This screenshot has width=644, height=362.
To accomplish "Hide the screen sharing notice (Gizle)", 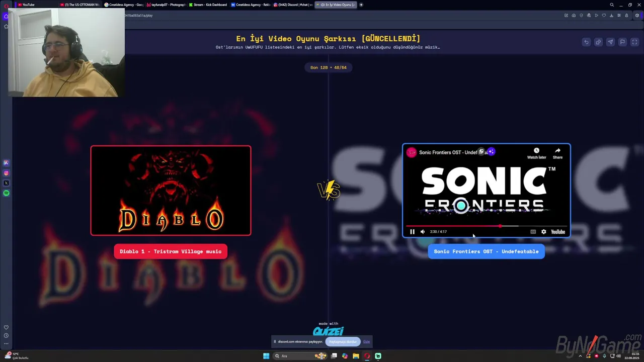I will (366, 342).
